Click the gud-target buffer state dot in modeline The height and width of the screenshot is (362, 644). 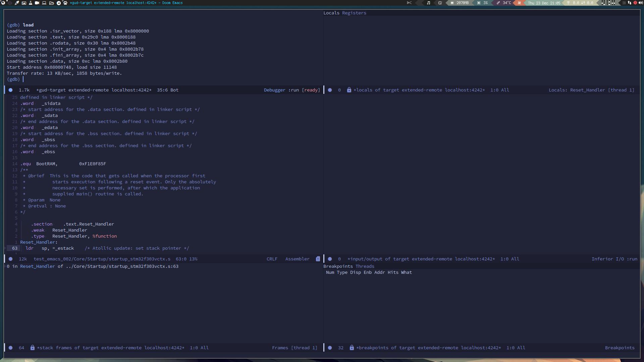11,90
